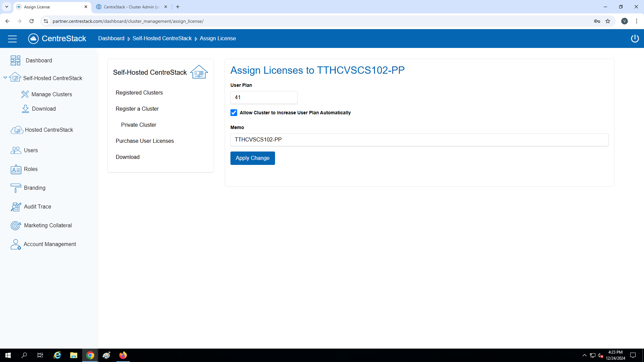The image size is (644, 362).
Task: Open the hamburger navigation menu
Action: click(12, 39)
